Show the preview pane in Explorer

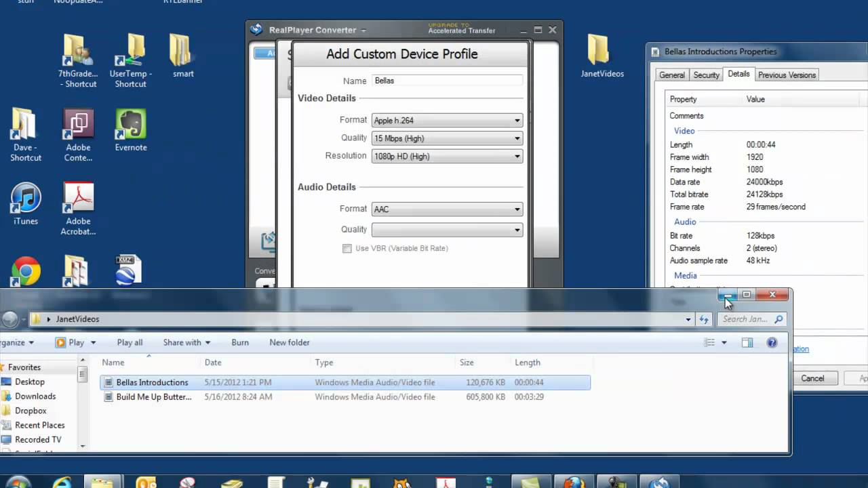click(747, 342)
